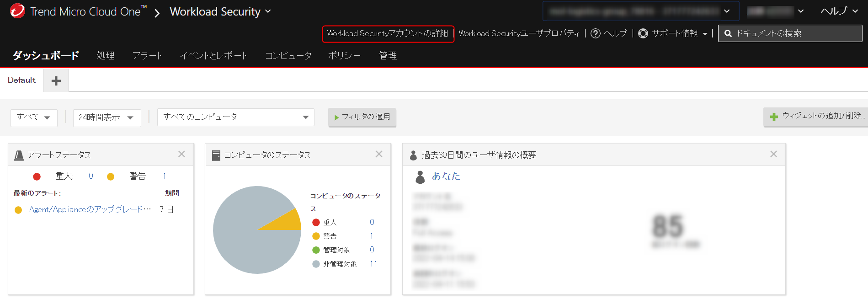Expand the blurred account selector dropdown
The image size is (868, 304).
641,11
